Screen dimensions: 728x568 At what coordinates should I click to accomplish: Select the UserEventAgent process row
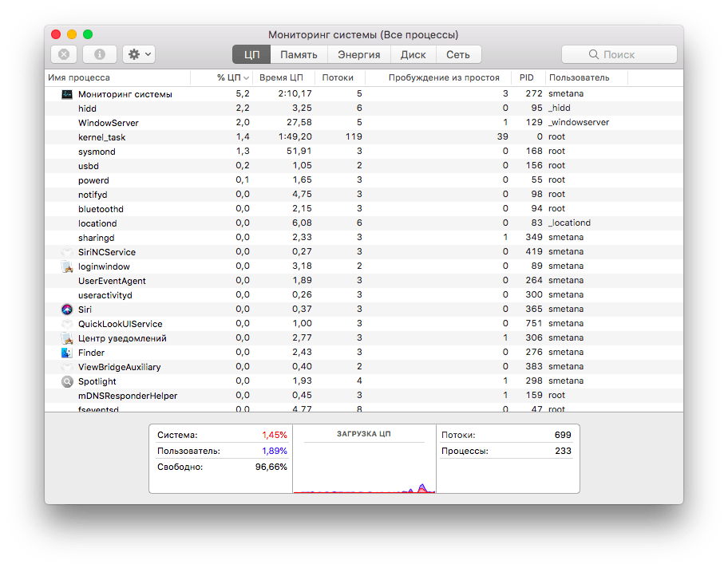click(364, 281)
